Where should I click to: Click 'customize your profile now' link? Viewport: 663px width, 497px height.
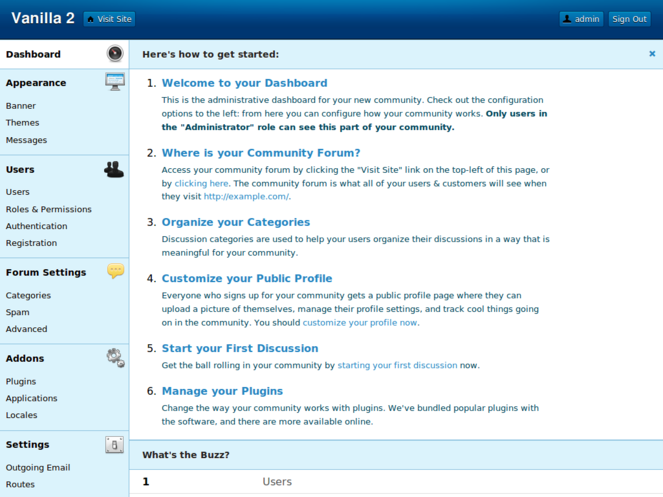tap(361, 323)
